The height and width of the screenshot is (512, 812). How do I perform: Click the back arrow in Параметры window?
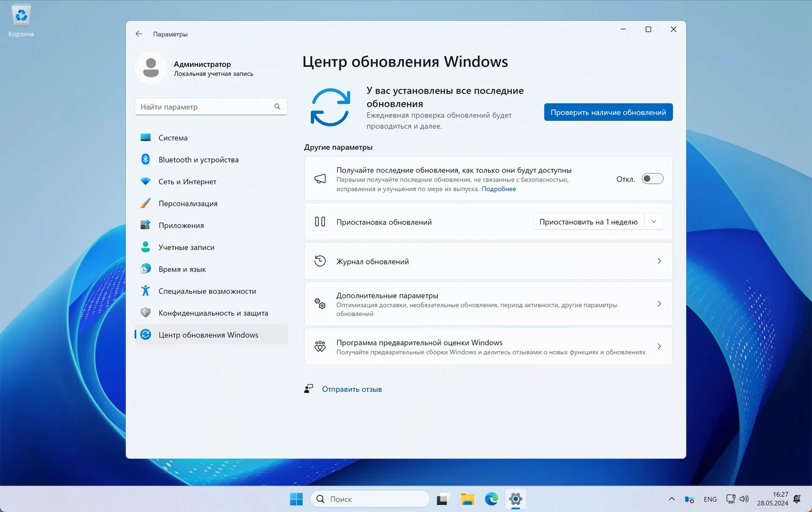(139, 34)
